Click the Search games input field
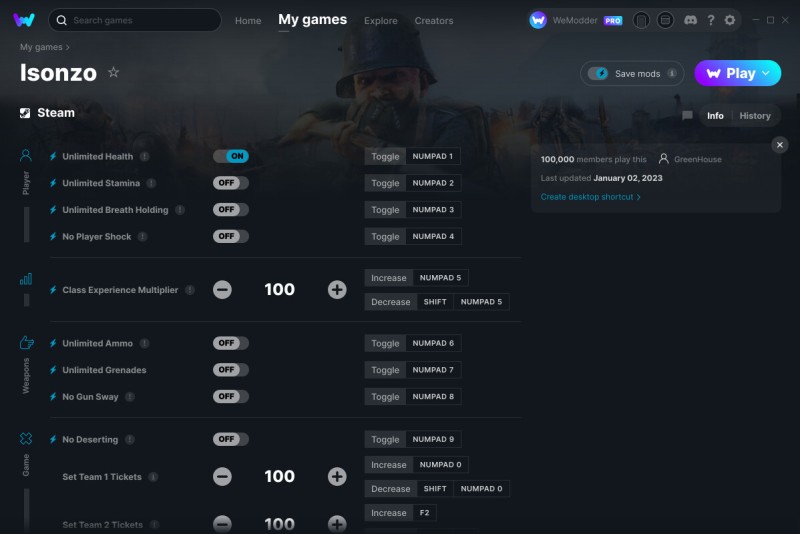Image resolution: width=800 pixels, height=534 pixels. click(135, 20)
